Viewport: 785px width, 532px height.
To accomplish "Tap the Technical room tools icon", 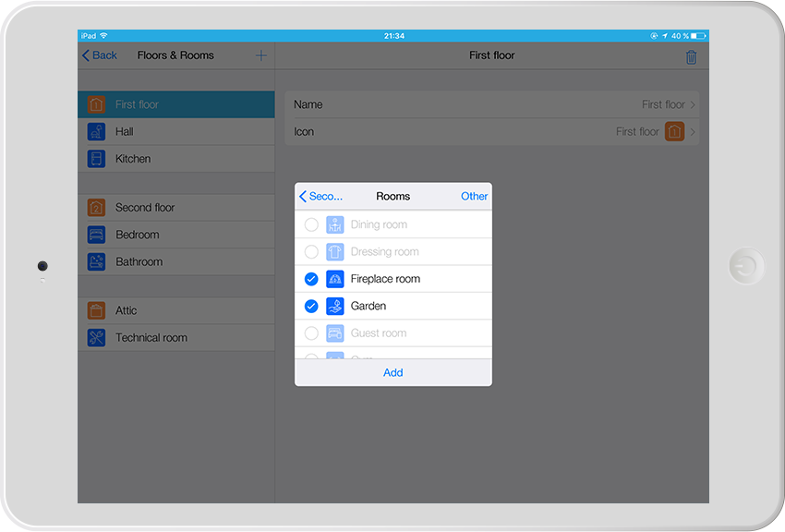I will click(x=96, y=338).
